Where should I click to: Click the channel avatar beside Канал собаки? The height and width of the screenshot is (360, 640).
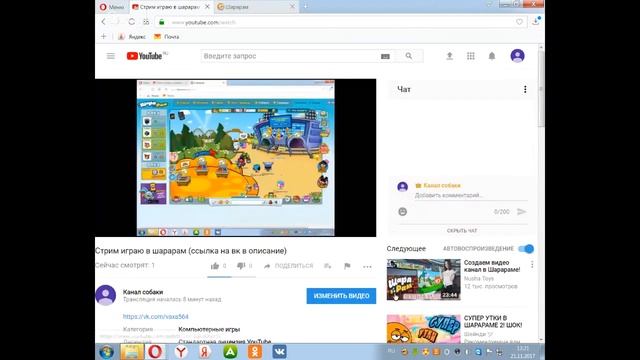[x=105, y=295]
